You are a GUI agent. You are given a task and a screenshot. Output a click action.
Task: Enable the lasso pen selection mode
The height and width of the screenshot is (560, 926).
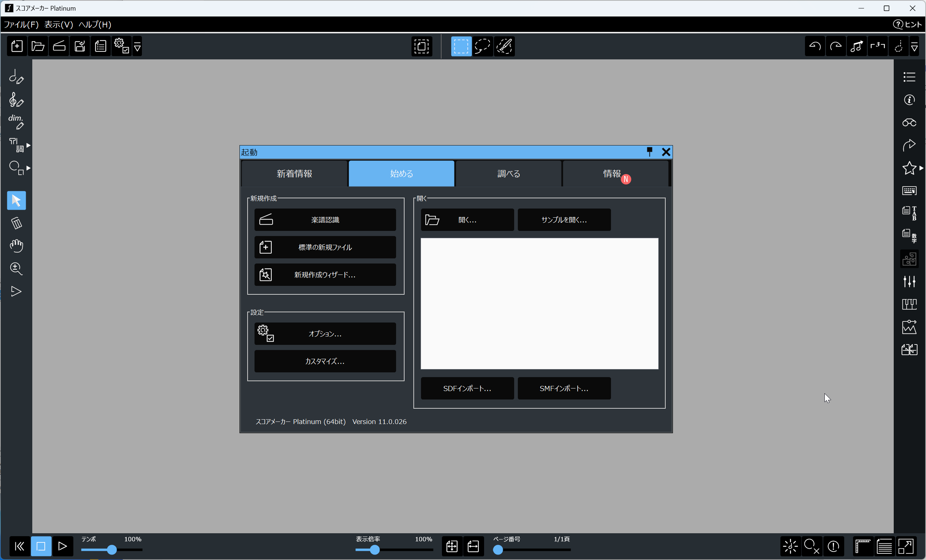coord(504,46)
